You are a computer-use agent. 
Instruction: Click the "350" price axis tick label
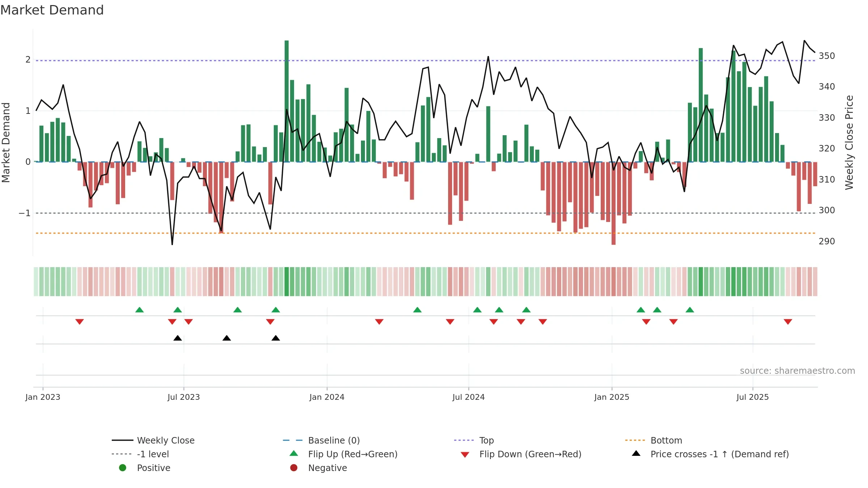point(827,56)
